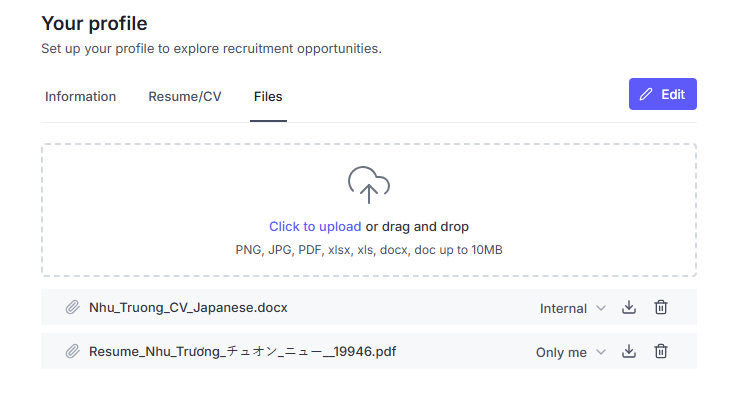736x395 pixels.
Task: Click the pencil icon in Edit button
Action: (646, 94)
